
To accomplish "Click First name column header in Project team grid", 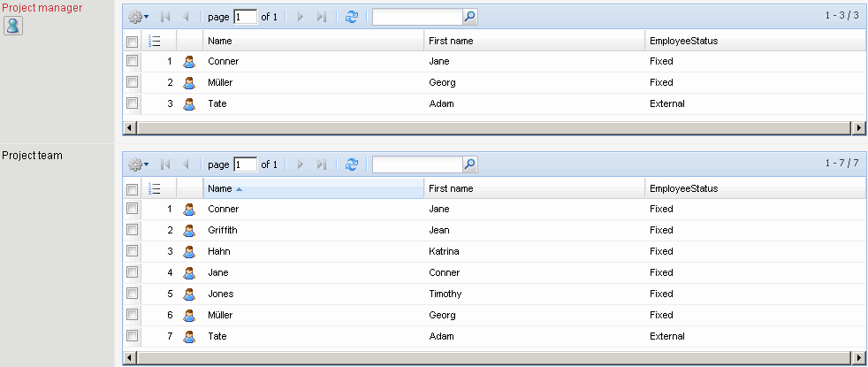I will tap(451, 188).
